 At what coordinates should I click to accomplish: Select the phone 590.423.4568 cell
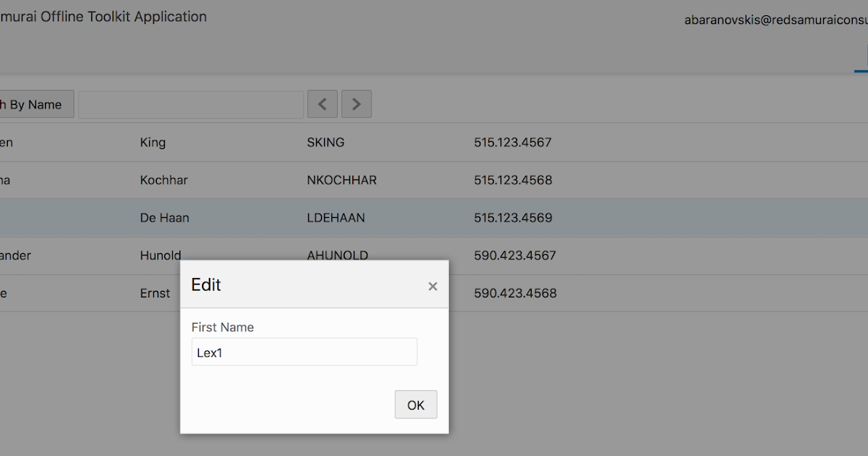click(515, 292)
